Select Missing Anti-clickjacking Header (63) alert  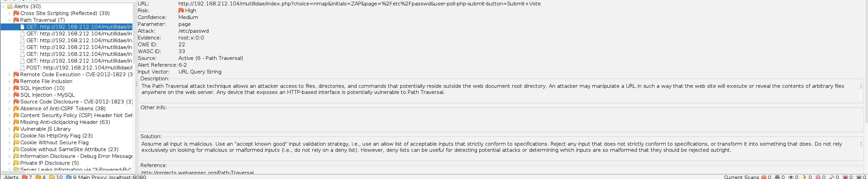(65, 122)
